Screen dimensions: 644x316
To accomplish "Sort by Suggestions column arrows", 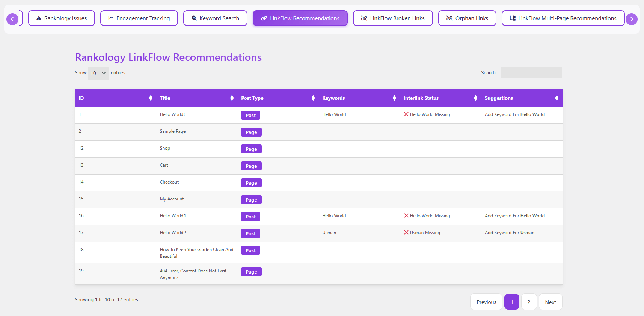I will click(x=557, y=98).
